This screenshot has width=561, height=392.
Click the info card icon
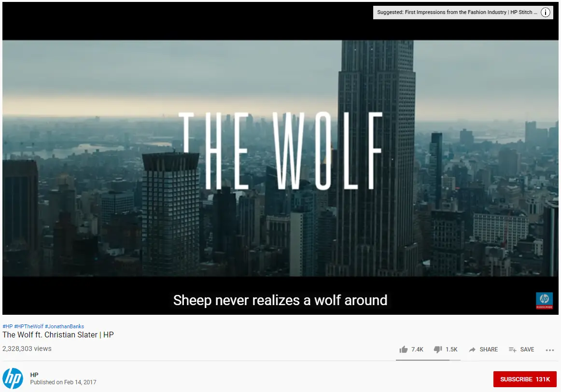[x=545, y=12]
